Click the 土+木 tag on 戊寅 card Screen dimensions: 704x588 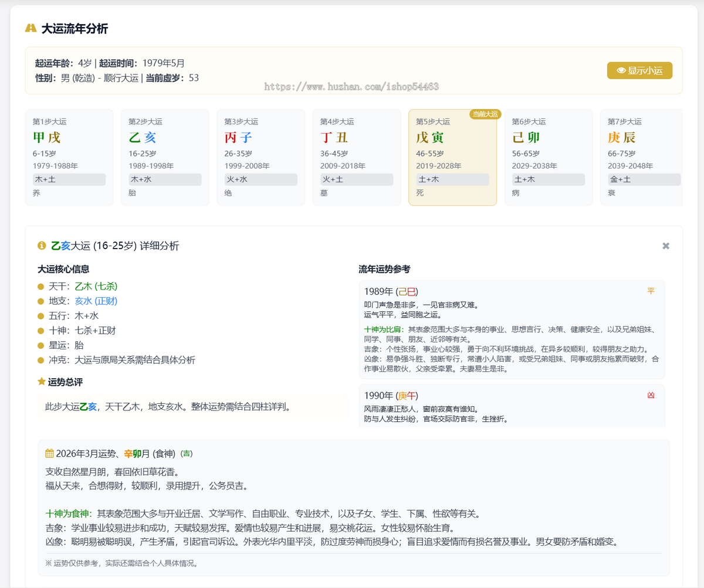(452, 179)
